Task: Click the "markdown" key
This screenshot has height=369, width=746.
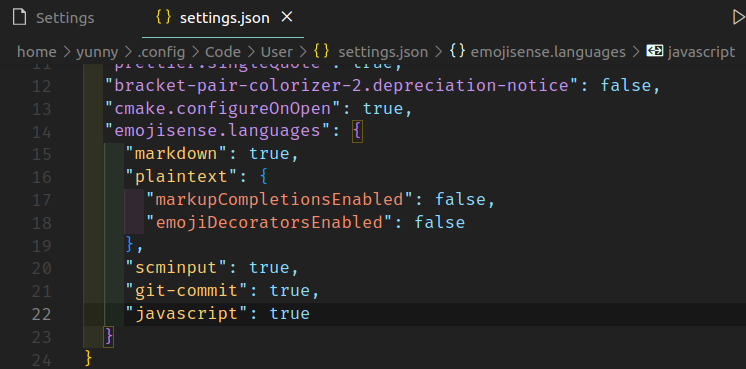Action: tap(177, 154)
